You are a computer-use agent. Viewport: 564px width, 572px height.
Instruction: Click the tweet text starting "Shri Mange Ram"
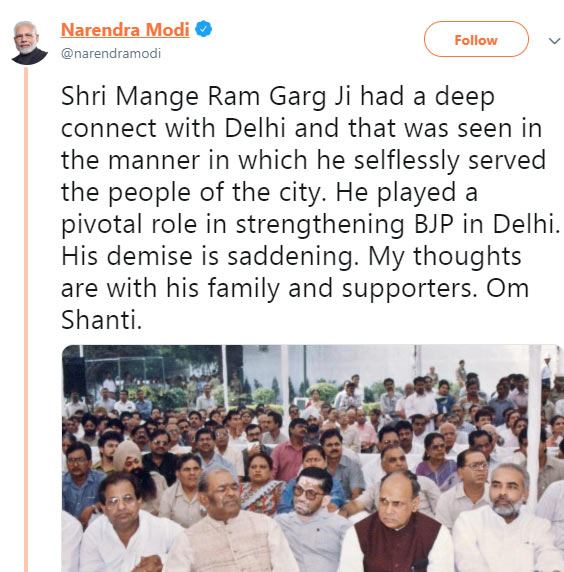click(310, 208)
